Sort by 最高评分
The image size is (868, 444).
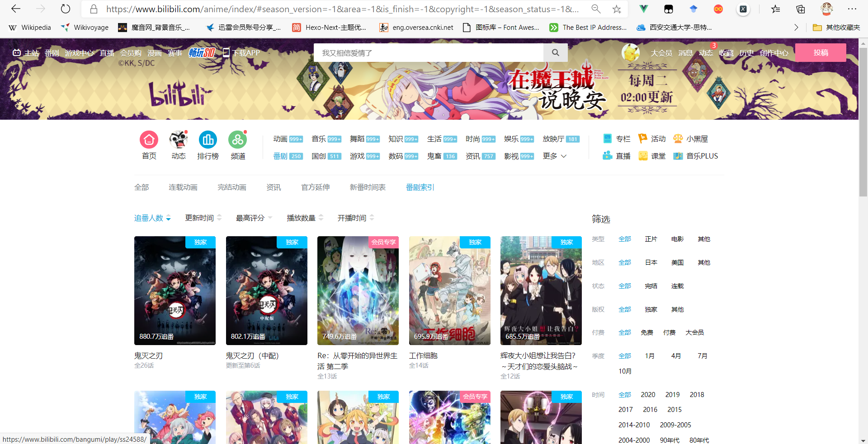[x=254, y=218]
